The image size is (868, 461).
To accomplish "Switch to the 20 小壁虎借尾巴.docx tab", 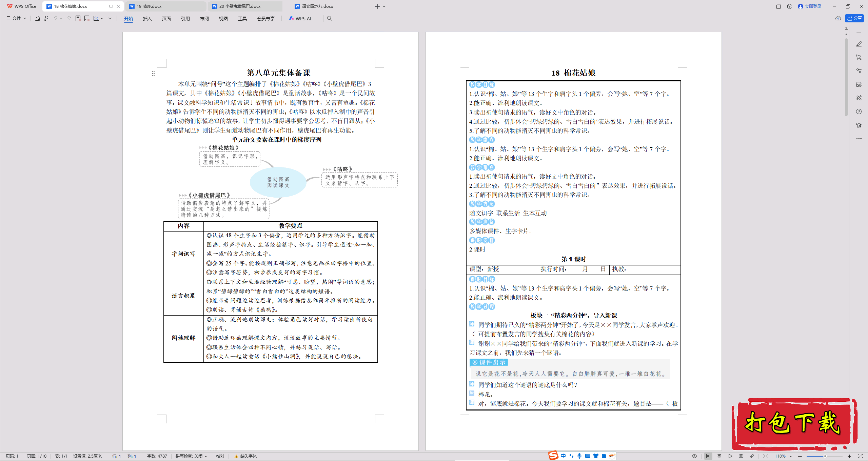I will pyautogui.click(x=245, y=6).
